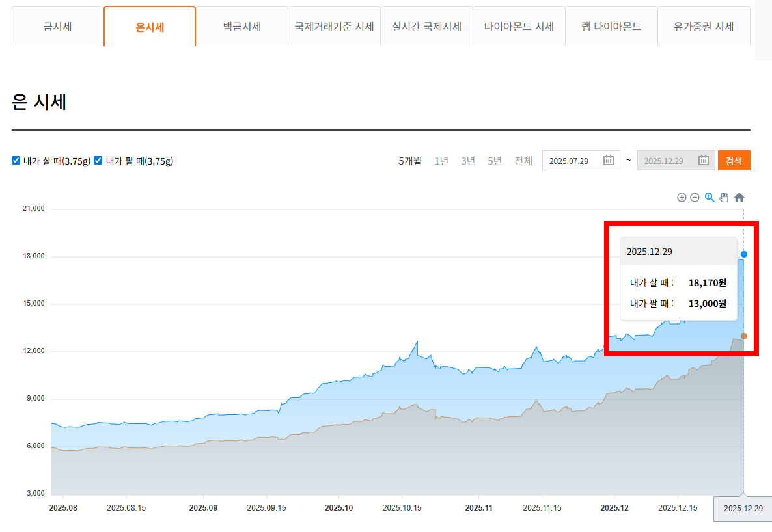The width and height of the screenshot is (772, 532).
Task: Activate the hand pan tool
Action: pos(723,197)
